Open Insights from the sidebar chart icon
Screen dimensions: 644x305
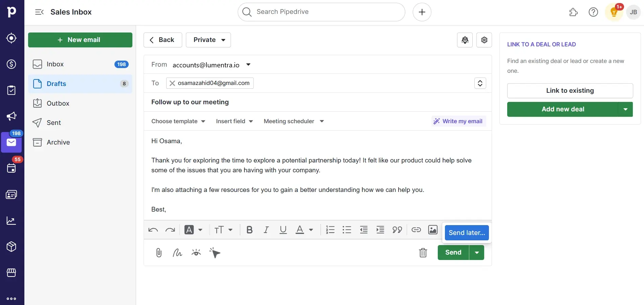pos(11,220)
